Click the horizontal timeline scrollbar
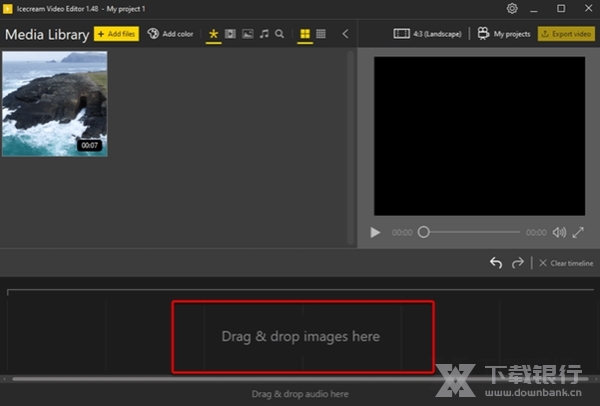The image size is (600, 406). click(x=300, y=379)
